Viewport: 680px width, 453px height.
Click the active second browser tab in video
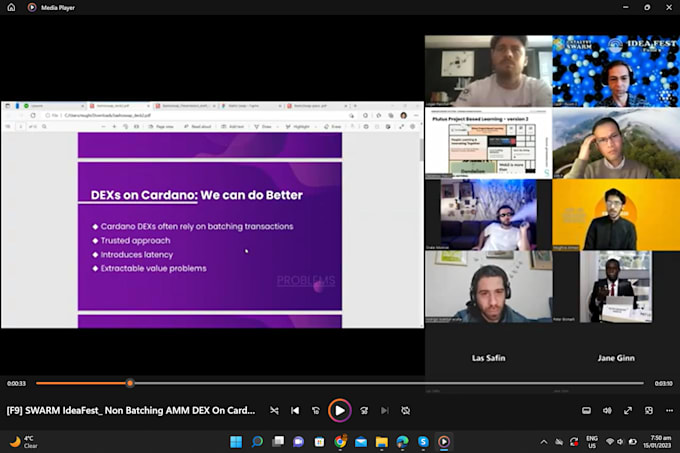[119, 106]
